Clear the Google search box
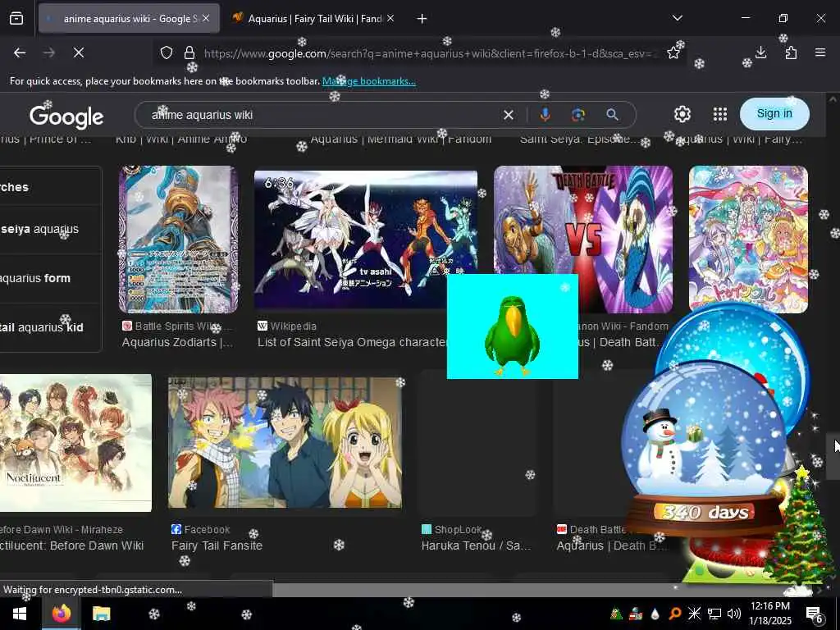Screen dimensions: 840x630 pos(509,115)
